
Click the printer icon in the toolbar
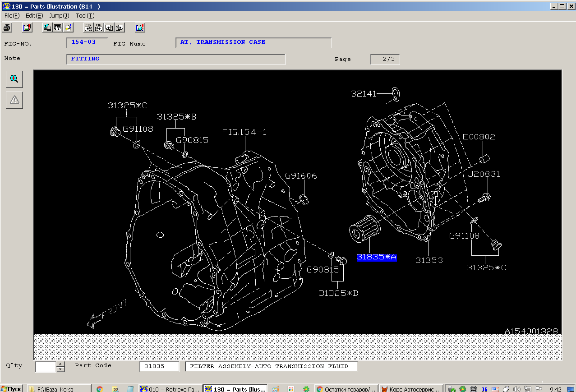pyautogui.click(x=7, y=28)
